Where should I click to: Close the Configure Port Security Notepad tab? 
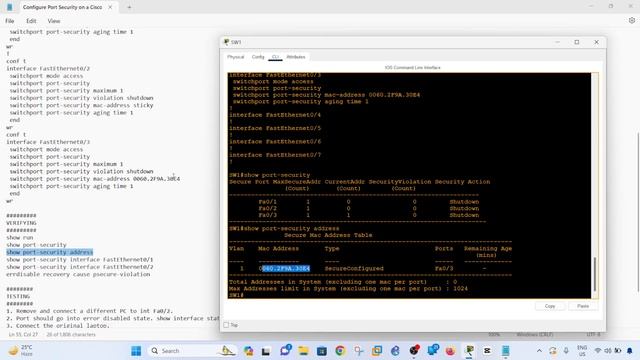pyautogui.click(x=110, y=7)
